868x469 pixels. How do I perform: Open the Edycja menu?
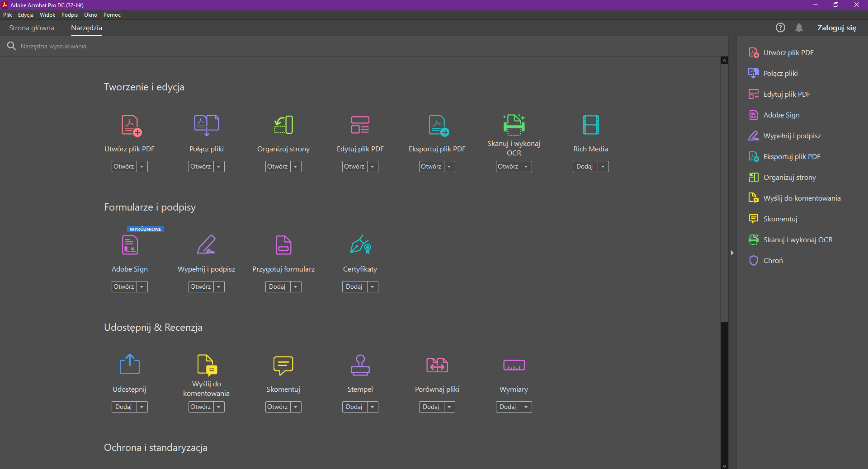26,15
